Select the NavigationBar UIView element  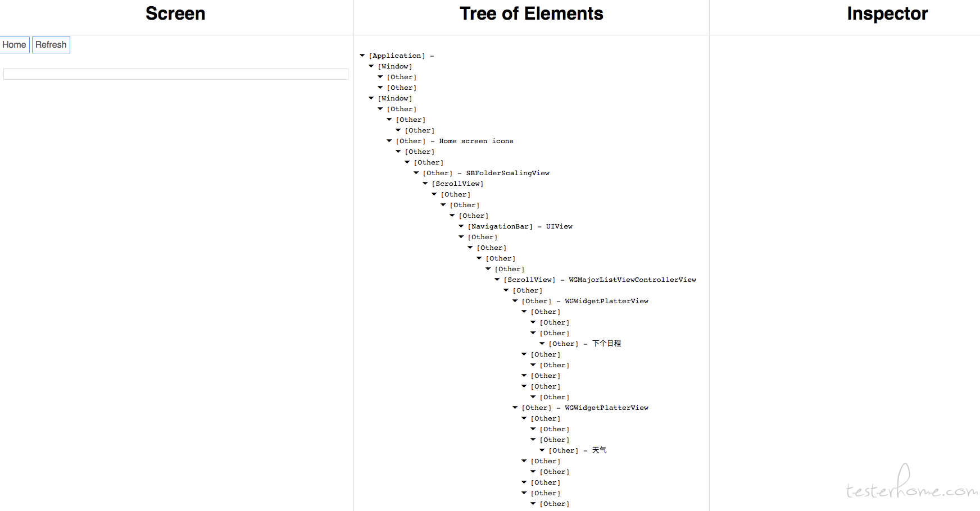(520, 226)
